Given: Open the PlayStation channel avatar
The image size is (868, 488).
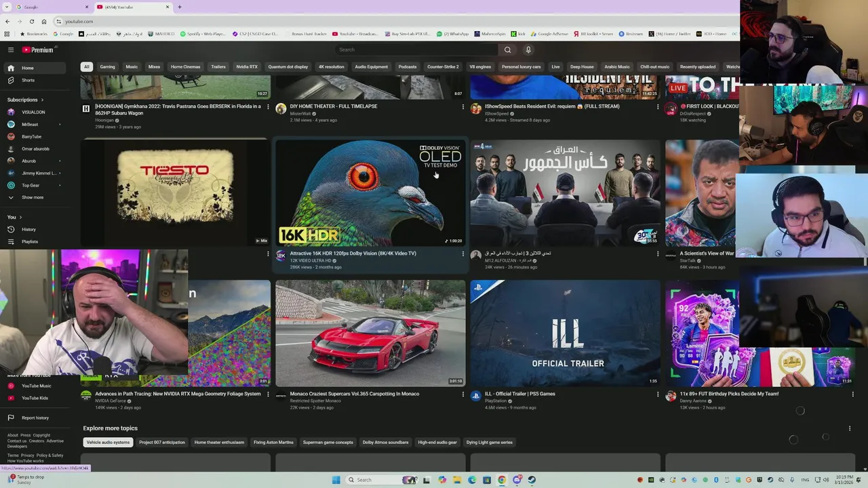Looking at the screenshot, I should (x=476, y=396).
